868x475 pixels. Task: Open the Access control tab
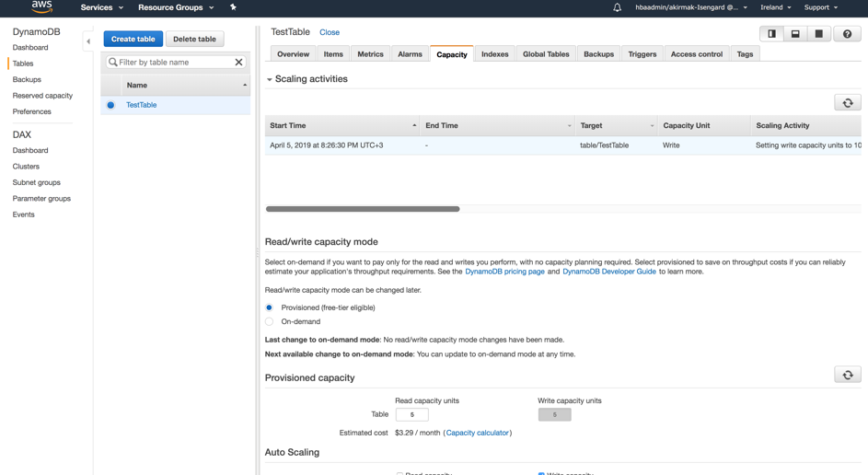pyautogui.click(x=697, y=54)
